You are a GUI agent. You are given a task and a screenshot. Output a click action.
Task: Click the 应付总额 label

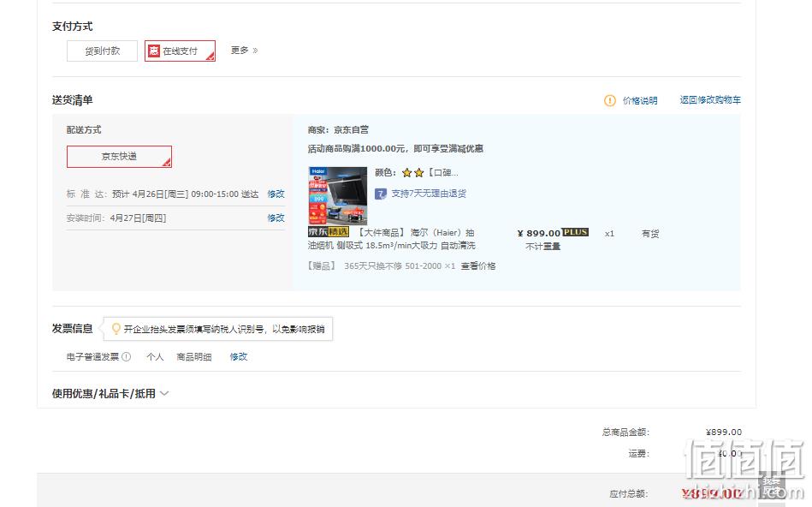[629, 493]
